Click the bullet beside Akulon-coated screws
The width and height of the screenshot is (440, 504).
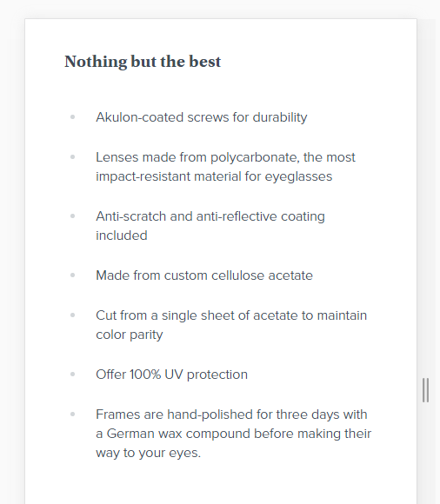click(73, 117)
